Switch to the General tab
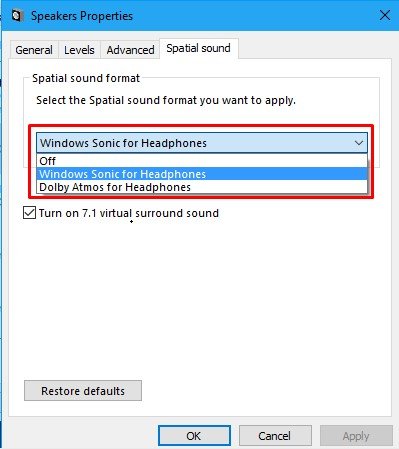Screen dimensions: 399x449 pyautogui.click(x=34, y=50)
